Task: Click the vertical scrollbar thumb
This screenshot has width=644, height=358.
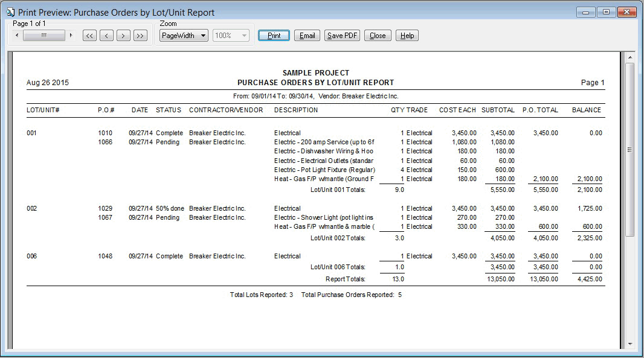Action: pos(630,150)
